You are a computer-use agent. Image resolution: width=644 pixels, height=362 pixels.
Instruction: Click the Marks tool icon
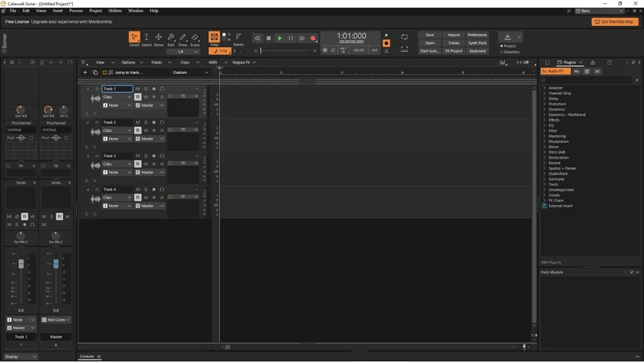click(238, 38)
